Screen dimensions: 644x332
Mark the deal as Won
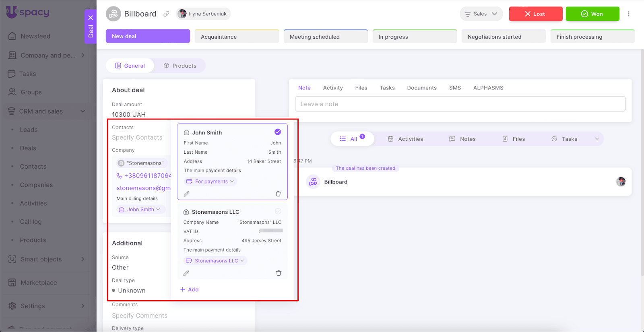[x=592, y=14]
